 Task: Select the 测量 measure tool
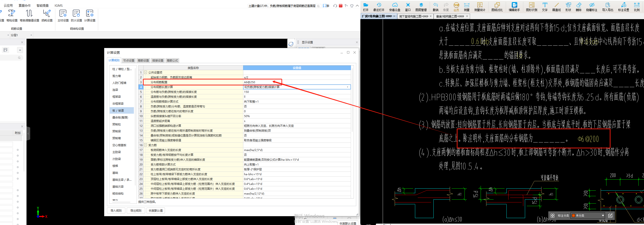(467, 7)
